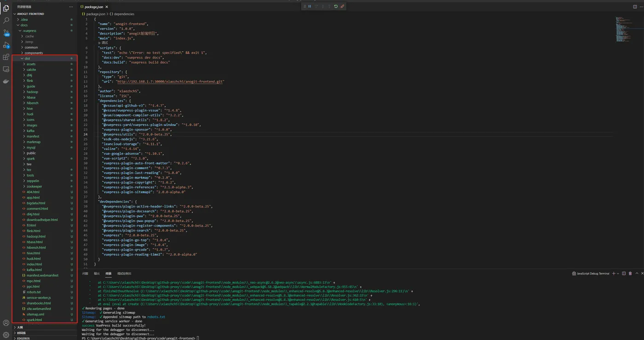Close the package.json tab

point(107,7)
